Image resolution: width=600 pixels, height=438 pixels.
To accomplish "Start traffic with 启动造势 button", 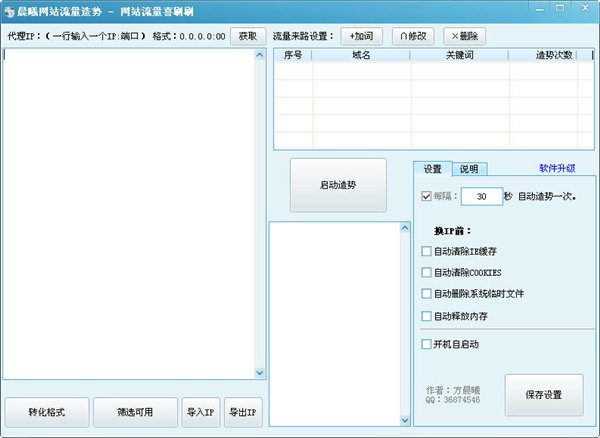I will pyautogui.click(x=338, y=185).
